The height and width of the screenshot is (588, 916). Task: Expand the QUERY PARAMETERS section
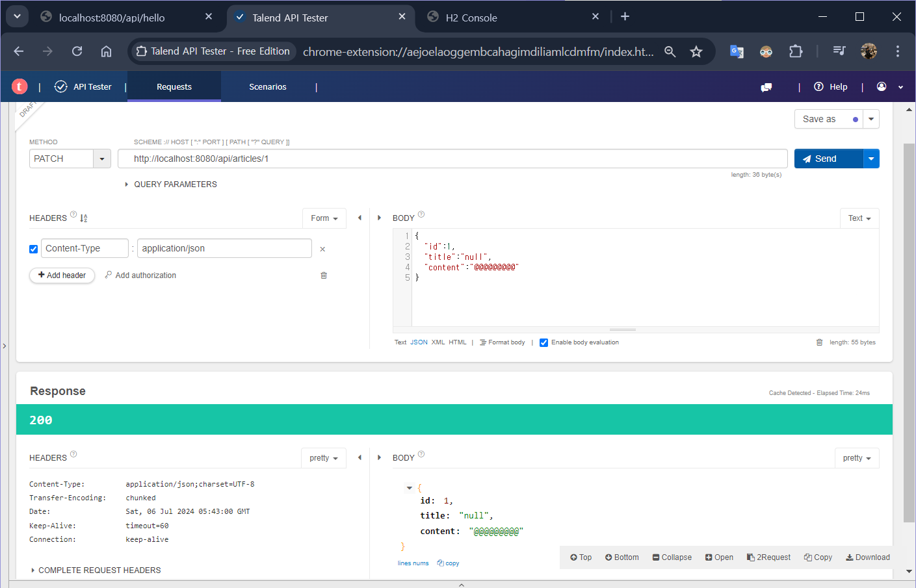[x=171, y=185]
